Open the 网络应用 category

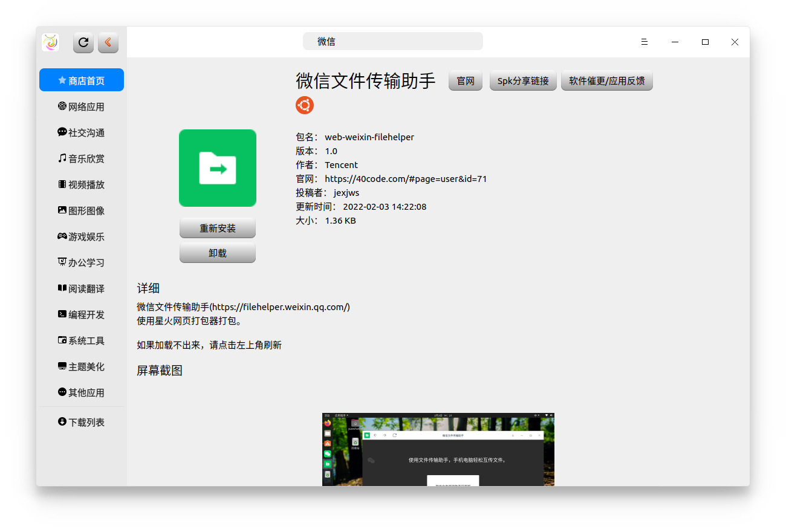coord(82,106)
